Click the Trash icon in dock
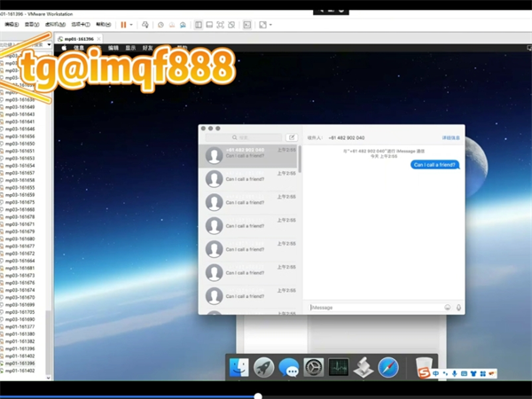The image size is (532, 399). point(424,367)
